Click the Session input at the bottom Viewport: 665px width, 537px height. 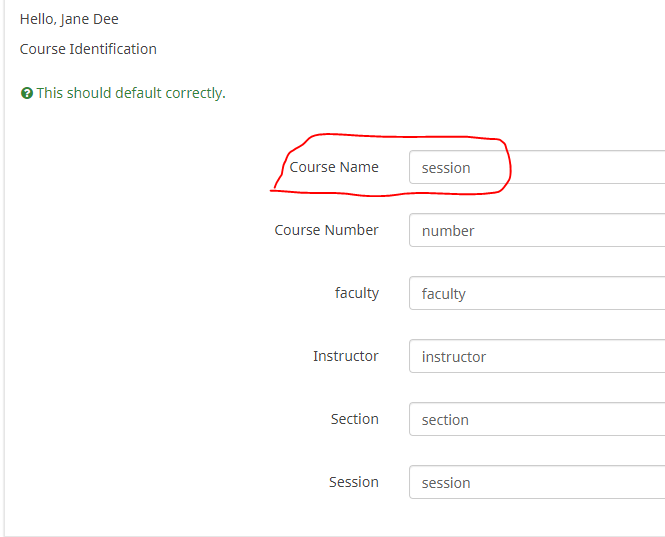pos(537,482)
